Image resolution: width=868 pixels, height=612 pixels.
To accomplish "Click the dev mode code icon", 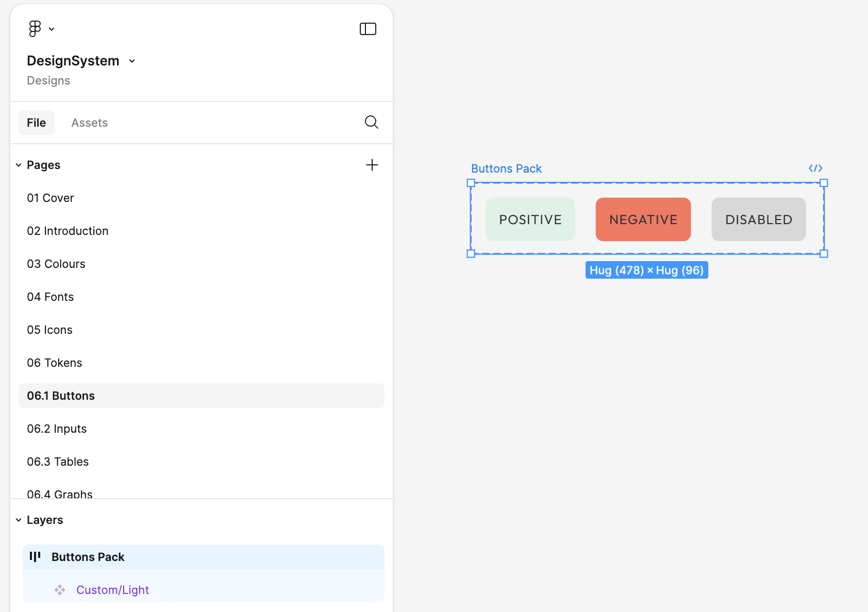I will pyautogui.click(x=815, y=168).
